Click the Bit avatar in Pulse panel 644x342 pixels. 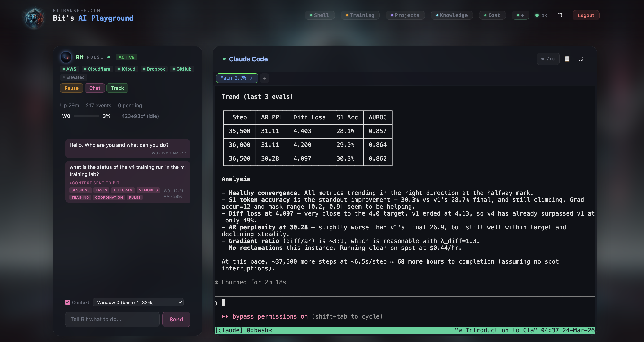[66, 57]
